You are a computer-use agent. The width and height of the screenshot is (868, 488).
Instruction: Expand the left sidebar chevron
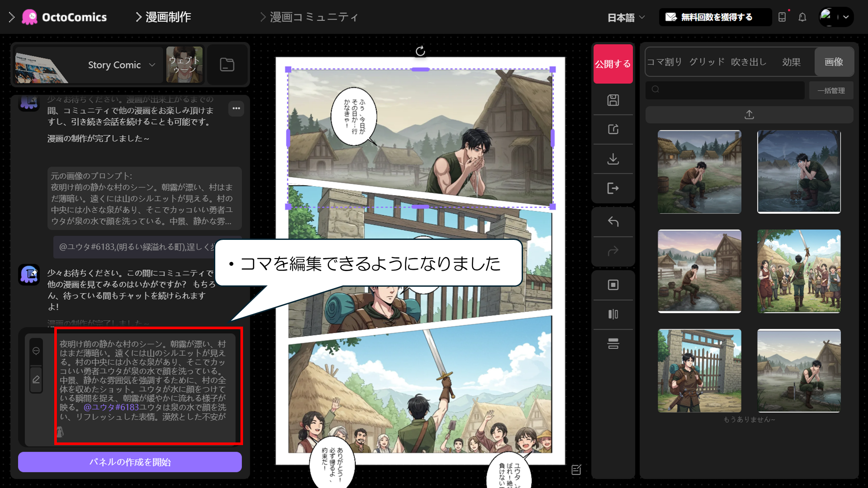coord(12,17)
